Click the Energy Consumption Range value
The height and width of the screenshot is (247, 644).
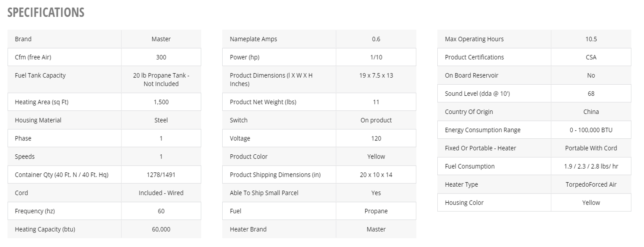coord(591,130)
